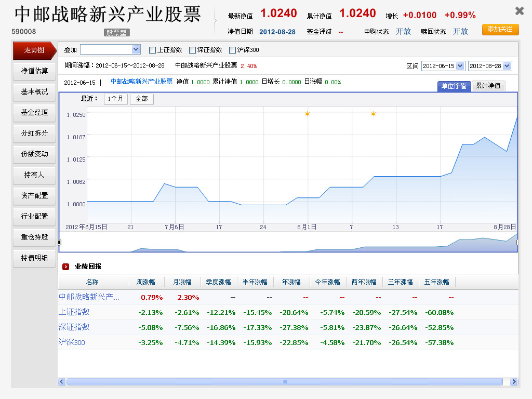
Task: Click the 三年涨幅 column header
Action: [401, 282]
